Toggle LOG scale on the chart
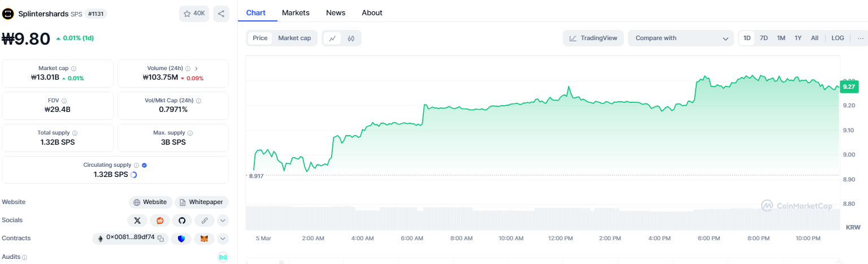Viewport: 868px width, 264px height. (837, 38)
